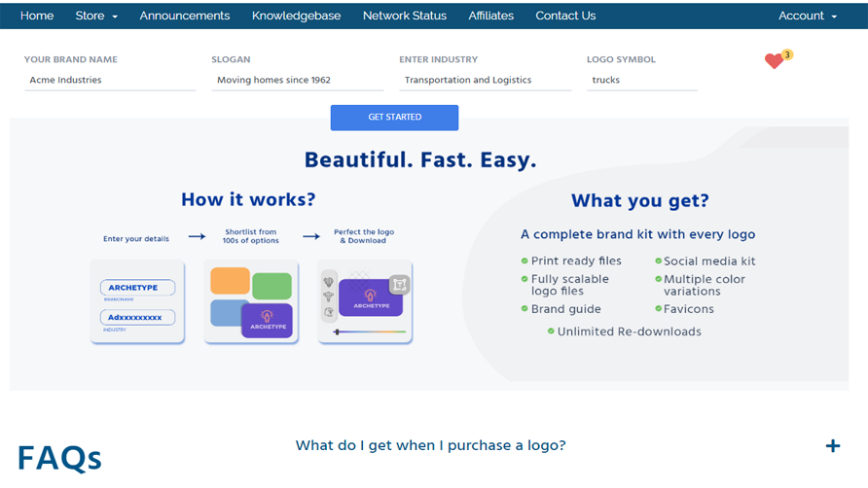The height and width of the screenshot is (488, 868).
Task: Click the 'Shortlist from 100s of options' illustration
Action: [x=251, y=301]
